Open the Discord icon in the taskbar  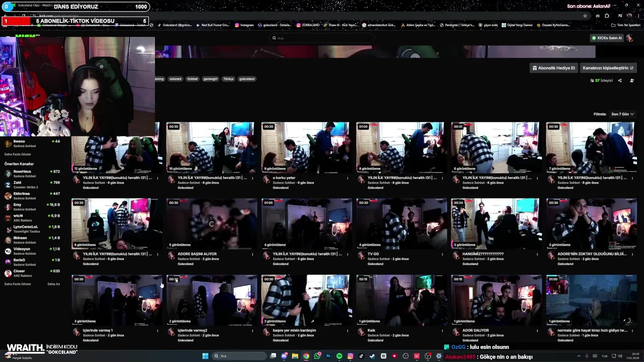(284, 356)
